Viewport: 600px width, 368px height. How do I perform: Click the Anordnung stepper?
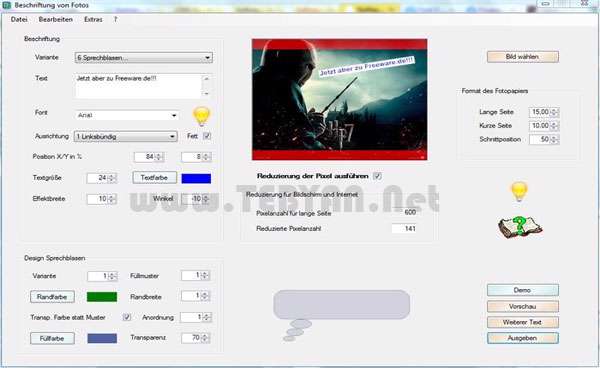click(196, 317)
